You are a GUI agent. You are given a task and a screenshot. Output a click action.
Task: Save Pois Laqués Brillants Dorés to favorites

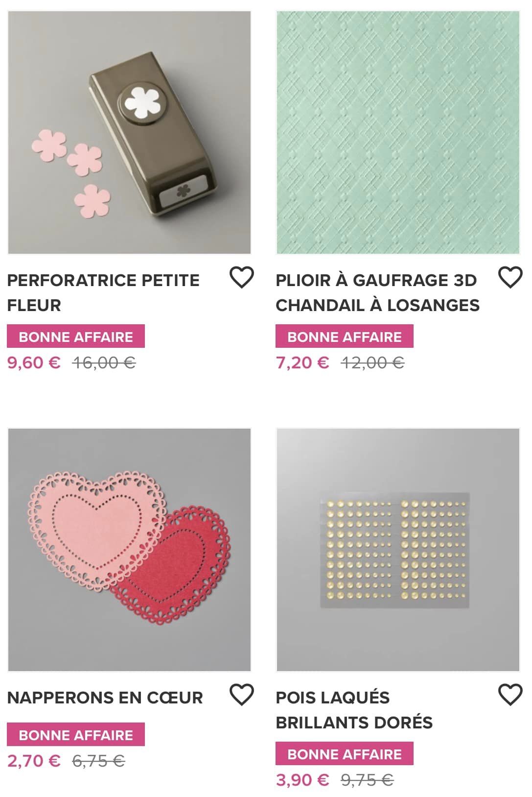pyautogui.click(x=510, y=695)
